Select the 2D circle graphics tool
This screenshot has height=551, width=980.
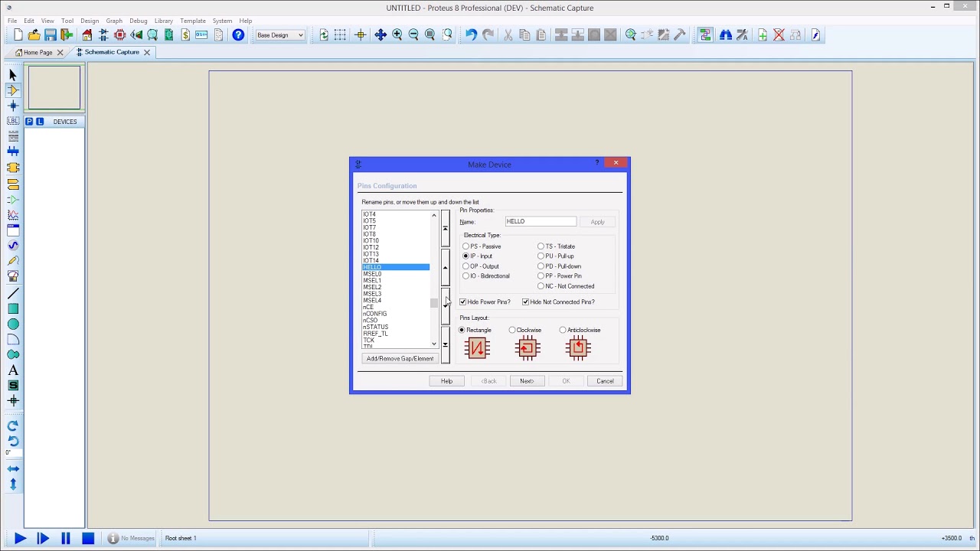coord(13,324)
